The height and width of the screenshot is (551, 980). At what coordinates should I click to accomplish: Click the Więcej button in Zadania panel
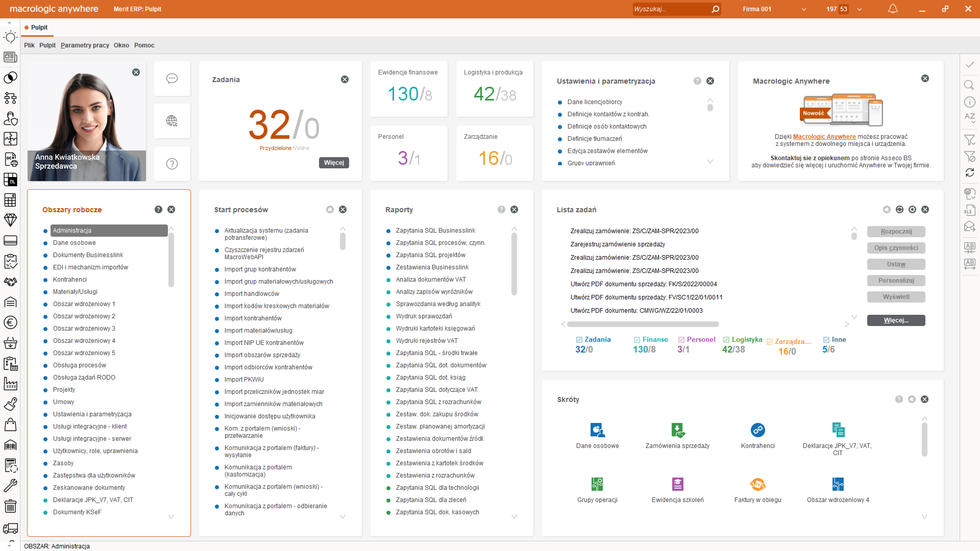click(334, 162)
